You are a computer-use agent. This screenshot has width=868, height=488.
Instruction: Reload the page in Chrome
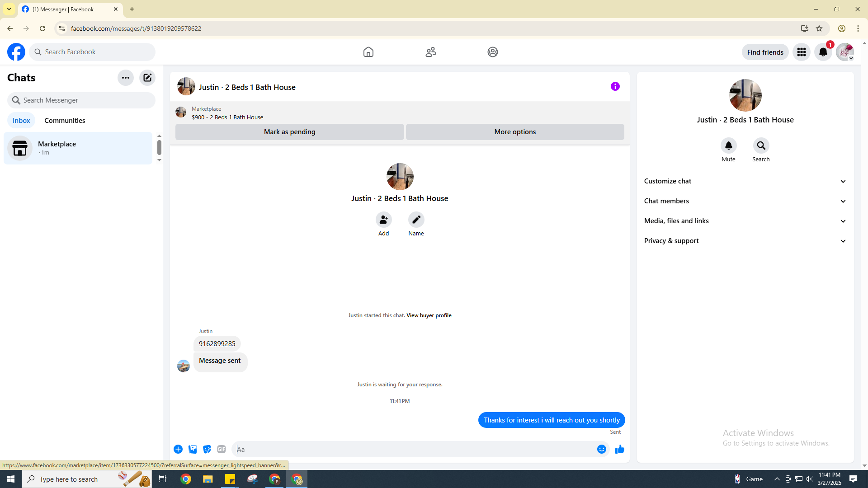click(x=42, y=28)
